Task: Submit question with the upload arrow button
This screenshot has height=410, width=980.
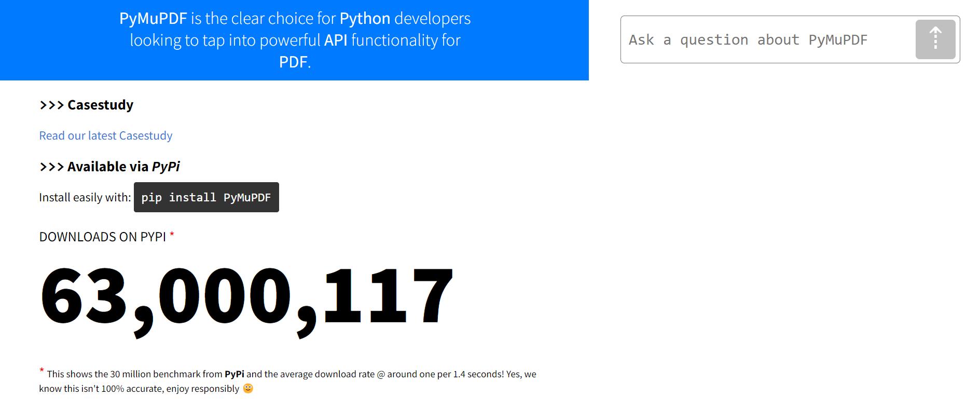Action: 935,39
